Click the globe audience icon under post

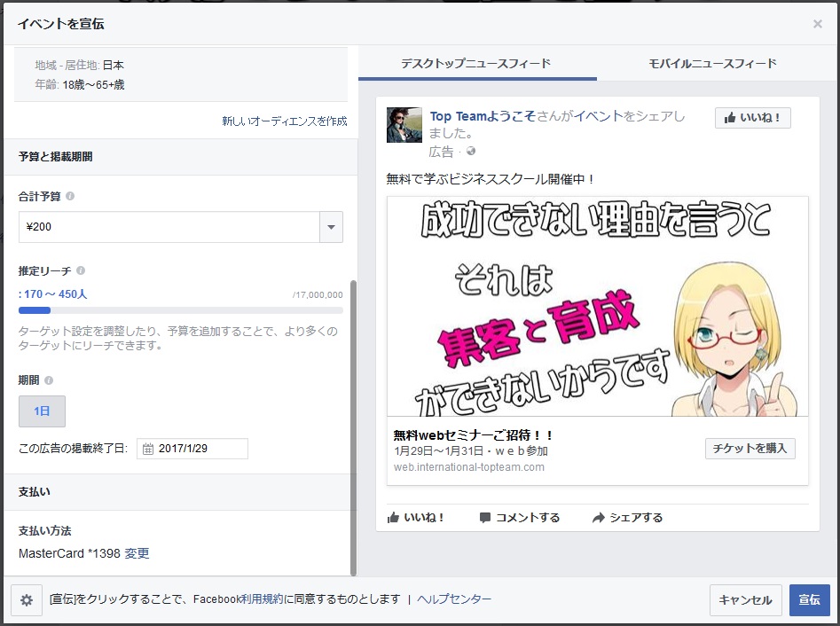[471, 152]
